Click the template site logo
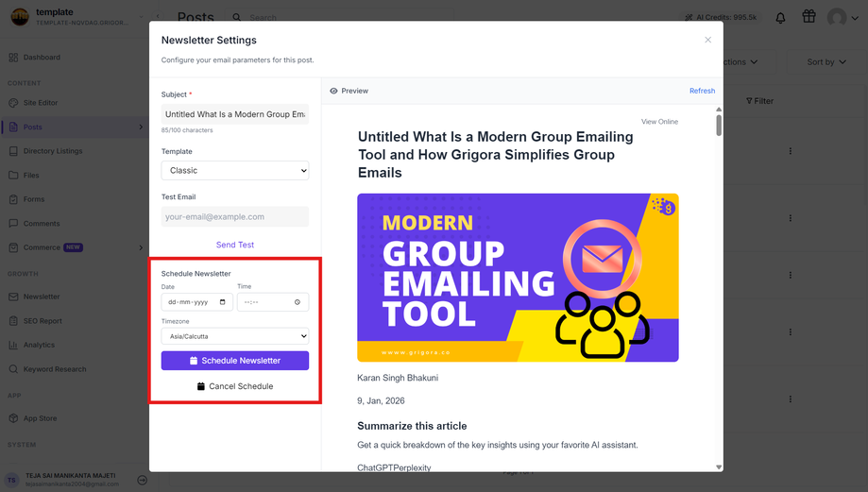This screenshot has width=868, height=492. 20,17
